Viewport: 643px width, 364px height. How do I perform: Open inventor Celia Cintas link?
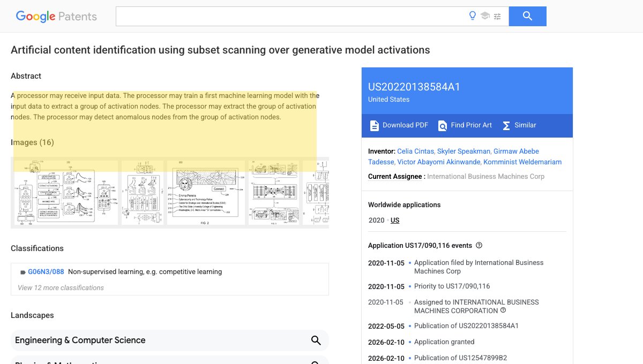point(416,151)
